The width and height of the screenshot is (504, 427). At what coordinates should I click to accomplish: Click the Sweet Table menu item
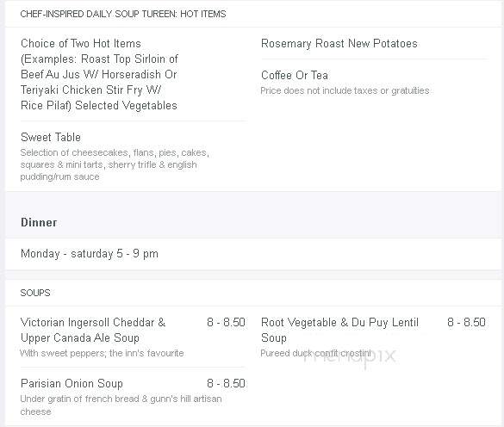[51, 137]
